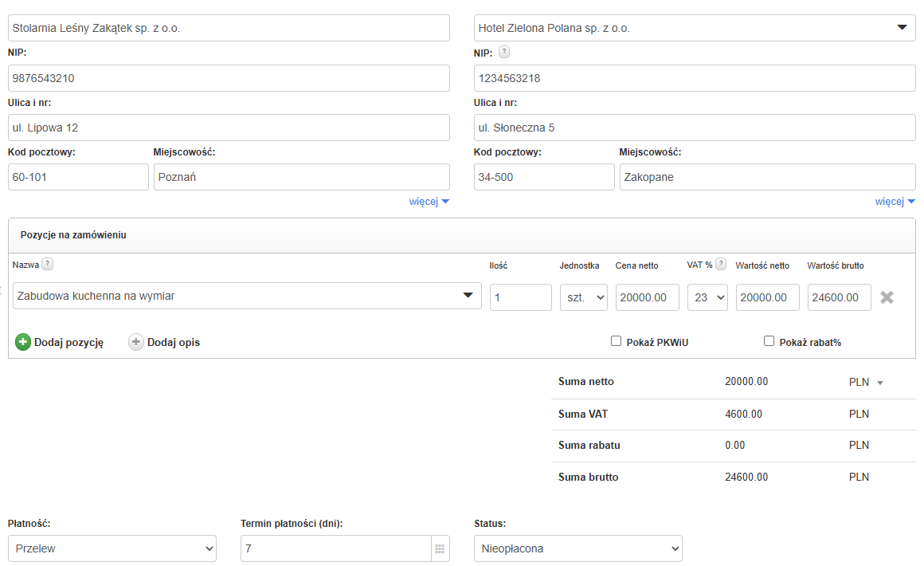
Task: Click the grey Dodaj opis plus icon
Action: click(x=136, y=342)
